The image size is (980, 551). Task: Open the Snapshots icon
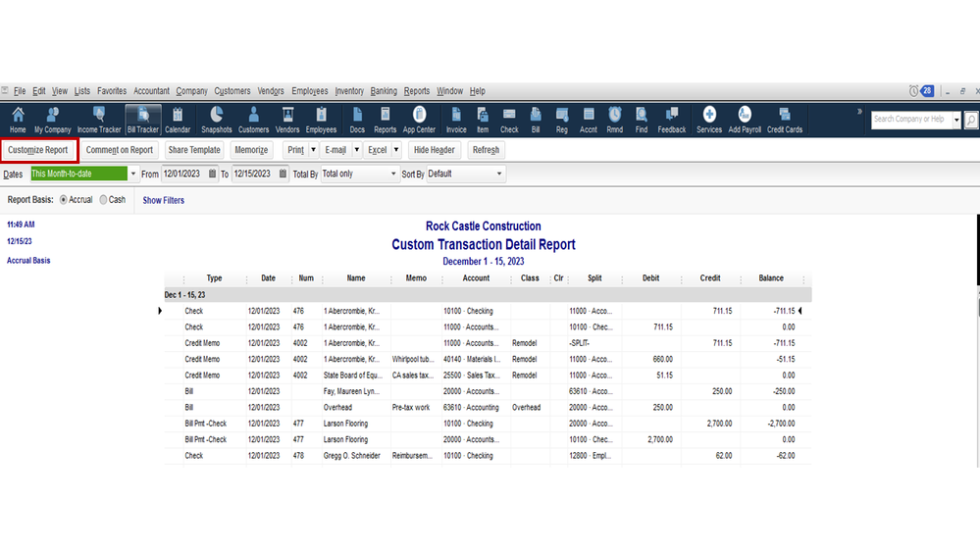tap(216, 120)
